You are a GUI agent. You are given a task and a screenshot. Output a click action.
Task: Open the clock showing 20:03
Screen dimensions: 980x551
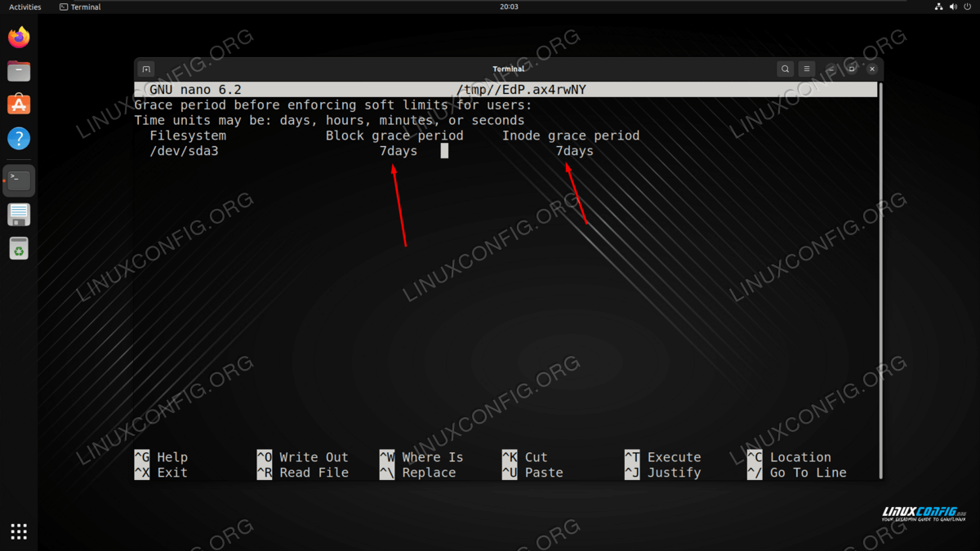(510, 7)
